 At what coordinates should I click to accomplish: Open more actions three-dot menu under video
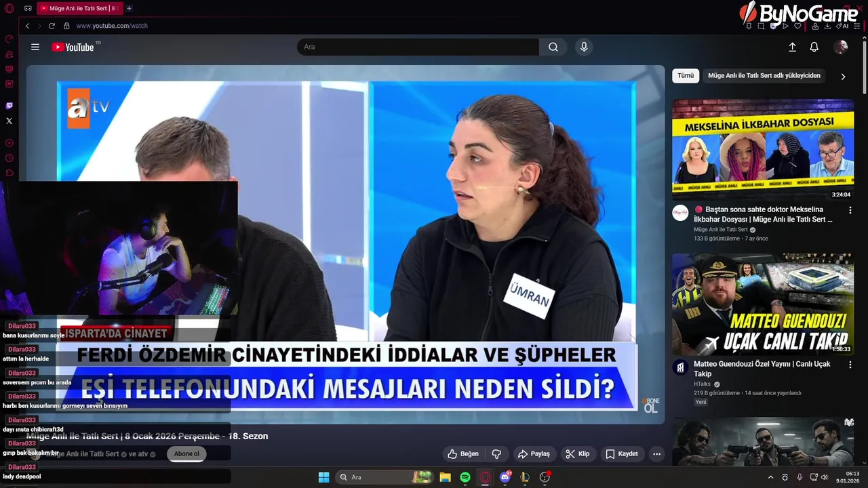656,454
